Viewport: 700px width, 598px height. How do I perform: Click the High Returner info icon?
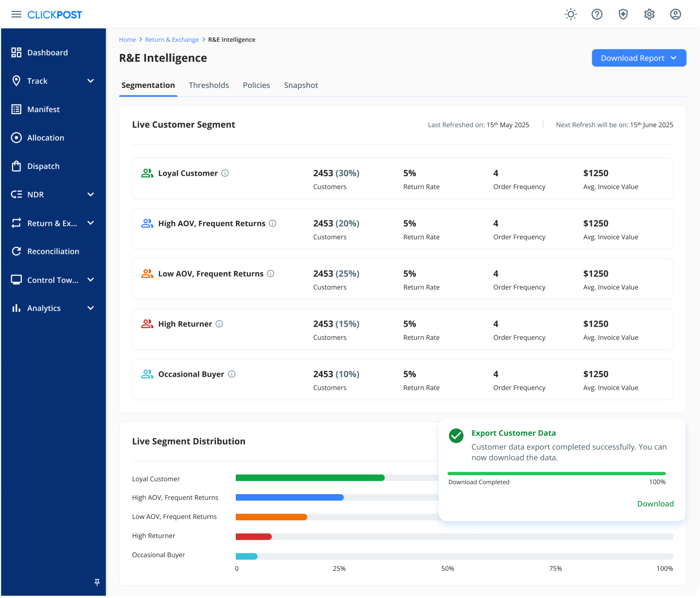pyautogui.click(x=219, y=324)
